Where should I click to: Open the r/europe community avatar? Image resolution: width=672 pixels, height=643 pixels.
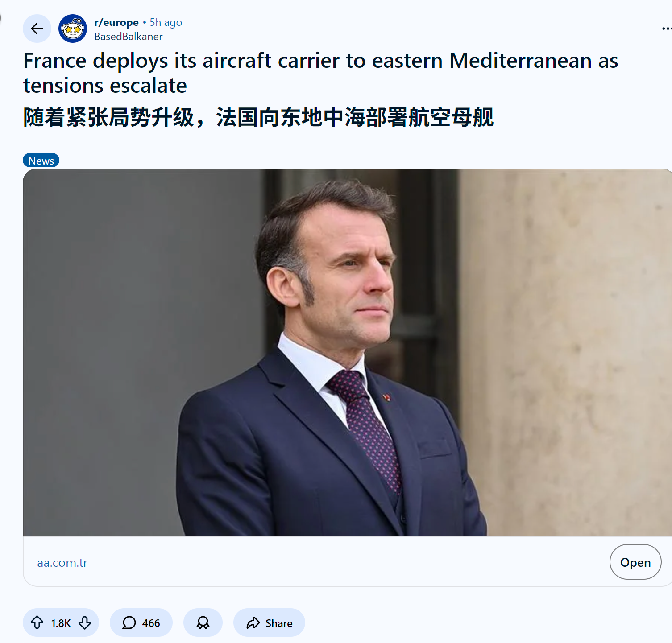tap(73, 29)
